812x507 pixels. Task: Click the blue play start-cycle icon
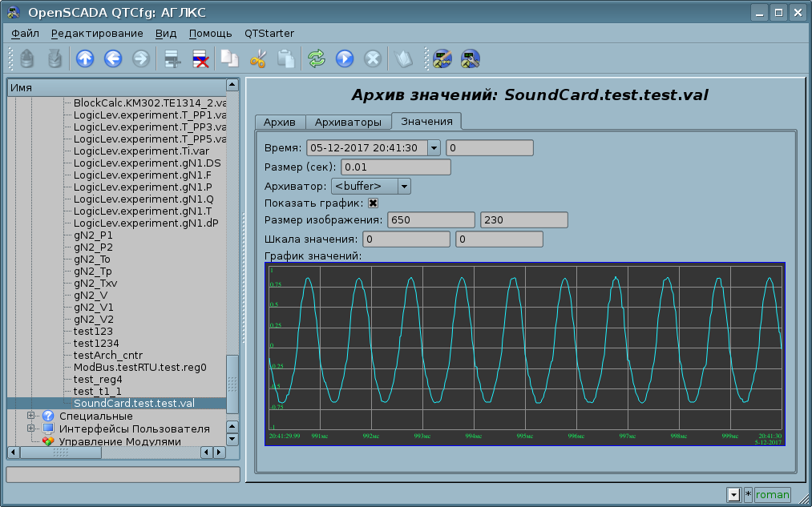click(x=345, y=58)
